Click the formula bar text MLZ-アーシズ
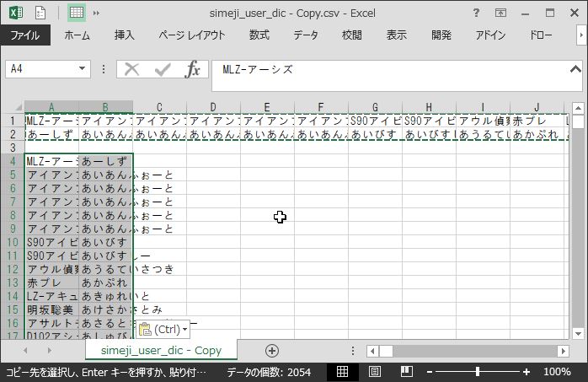588x382 pixels. pyautogui.click(x=257, y=69)
